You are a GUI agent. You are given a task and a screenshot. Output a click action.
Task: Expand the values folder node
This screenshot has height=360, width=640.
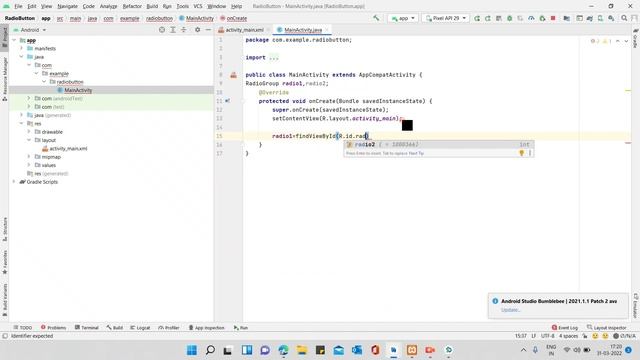(29, 165)
